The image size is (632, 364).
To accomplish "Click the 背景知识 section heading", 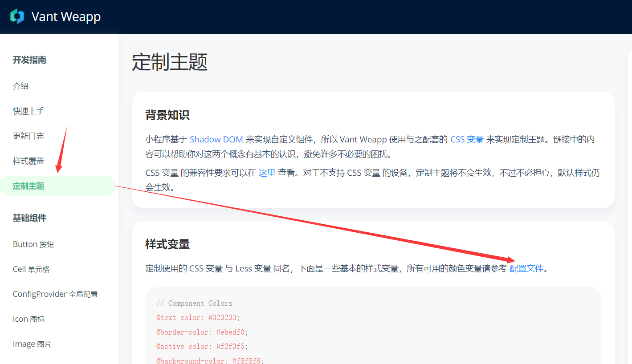I will (x=168, y=115).
